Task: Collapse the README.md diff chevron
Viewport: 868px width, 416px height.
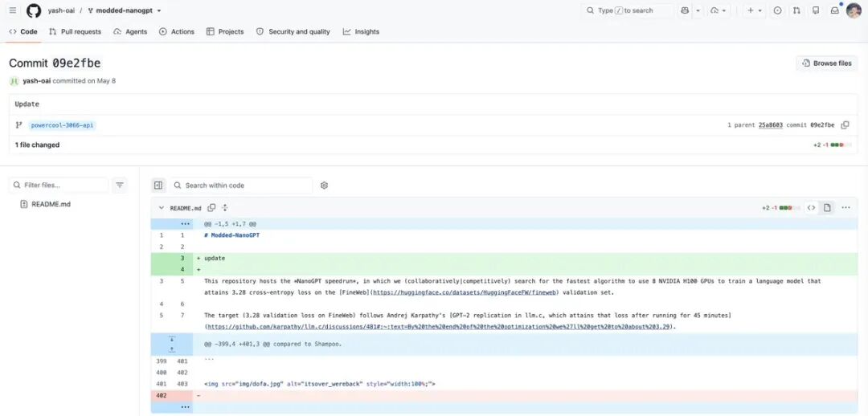Action: [161, 208]
